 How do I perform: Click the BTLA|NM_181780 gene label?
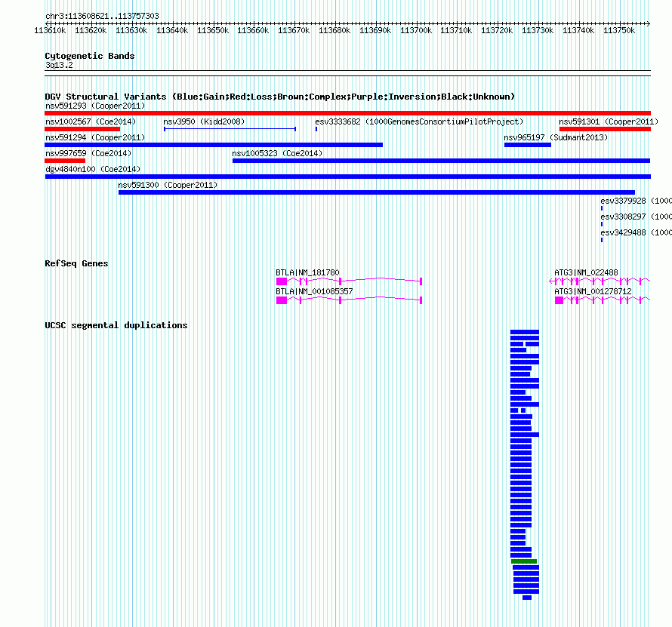[x=307, y=272]
